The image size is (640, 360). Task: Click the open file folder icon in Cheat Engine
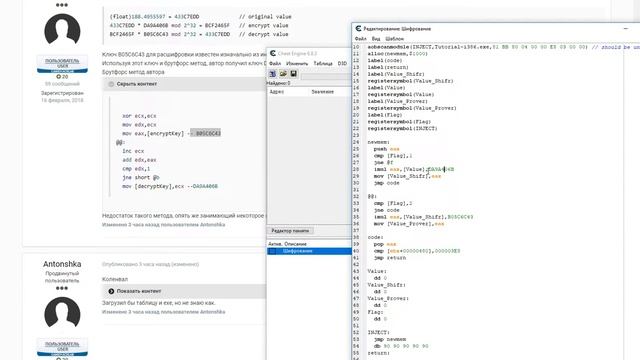coord(283,74)
